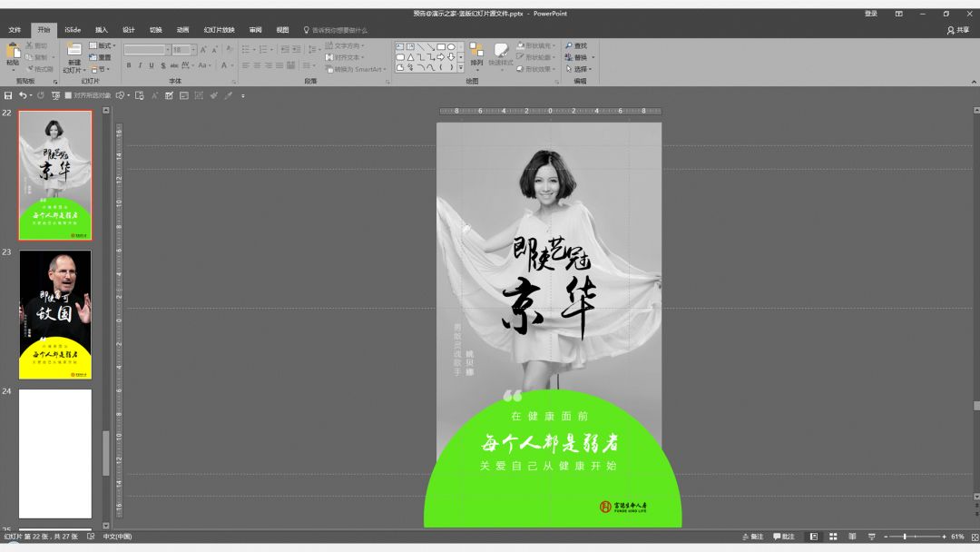Toggle Notes (备注) pane in status bar
This screenshot has width=980, height=552.
point(753,537)
